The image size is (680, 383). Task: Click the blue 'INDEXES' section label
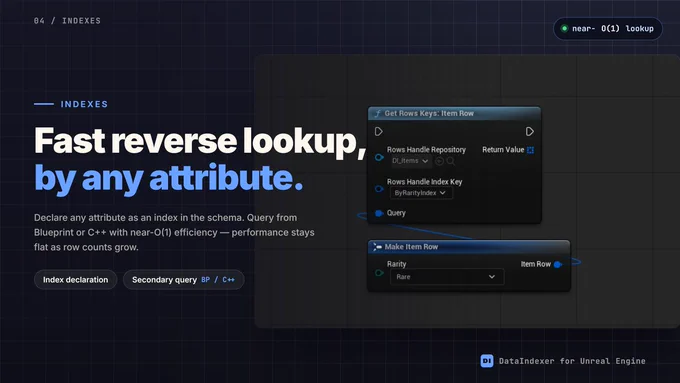point(84,104)
